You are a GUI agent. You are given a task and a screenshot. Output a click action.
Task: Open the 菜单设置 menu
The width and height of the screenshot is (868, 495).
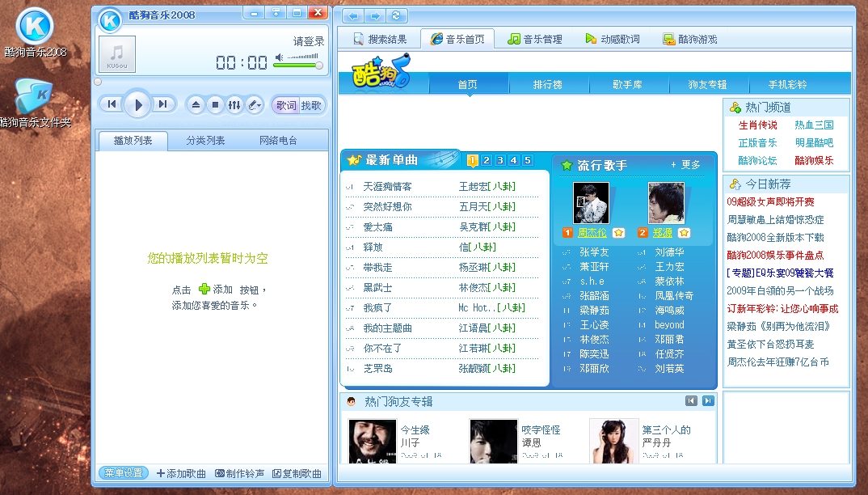(124, 473)
